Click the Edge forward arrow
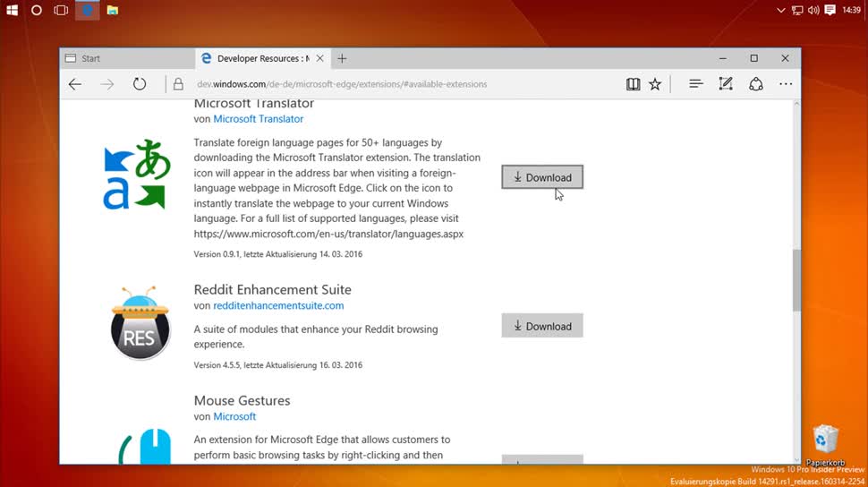The height and width of the screenshot is (487, 868). point(106,84)
